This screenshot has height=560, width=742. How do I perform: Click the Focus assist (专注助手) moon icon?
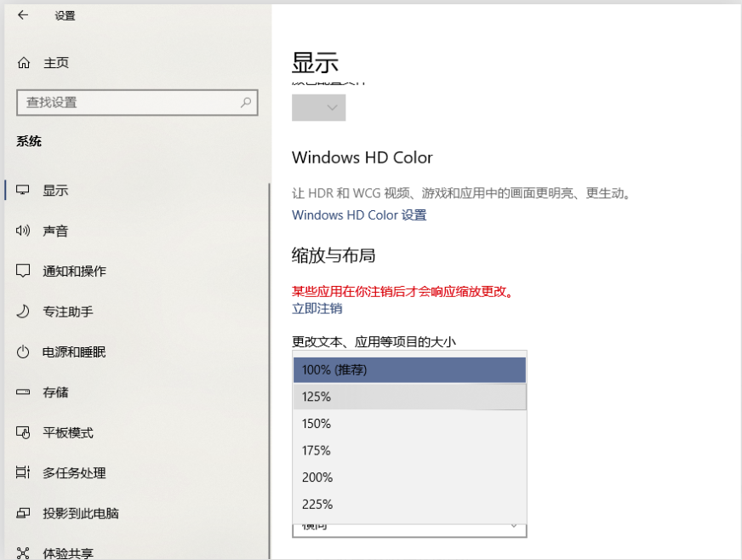pyautogui.click(x=24, y=311)
